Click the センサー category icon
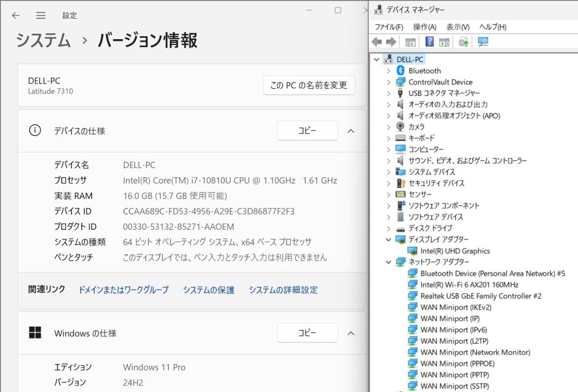Image resolution: width=578 pixels, height=392 pixels. (x=400, y=194)
